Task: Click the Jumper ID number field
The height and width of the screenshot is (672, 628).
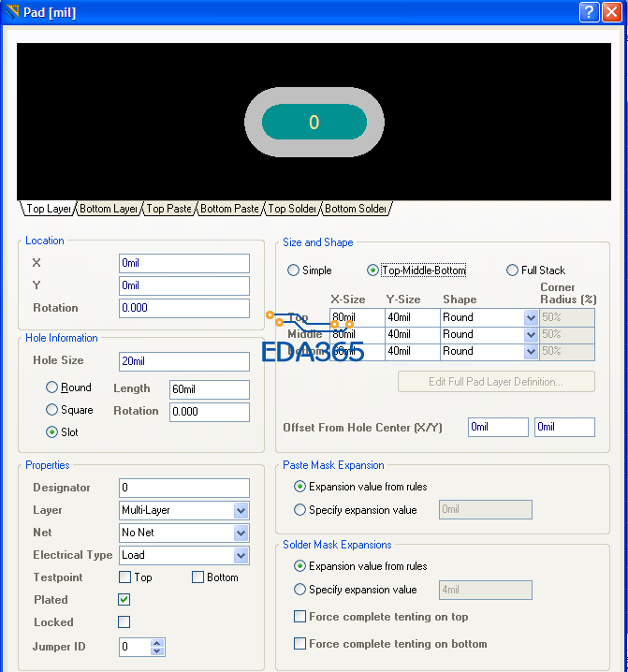Action: (135, 647)
